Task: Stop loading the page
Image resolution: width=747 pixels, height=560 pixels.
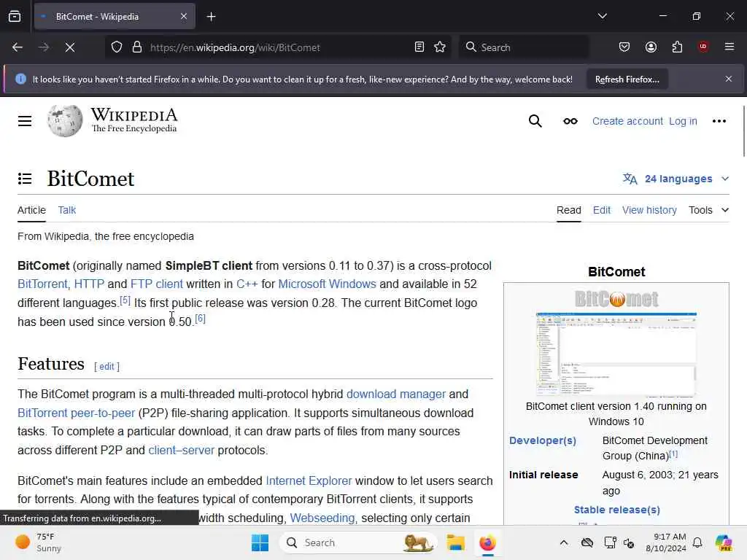Action: click(70, 47)
